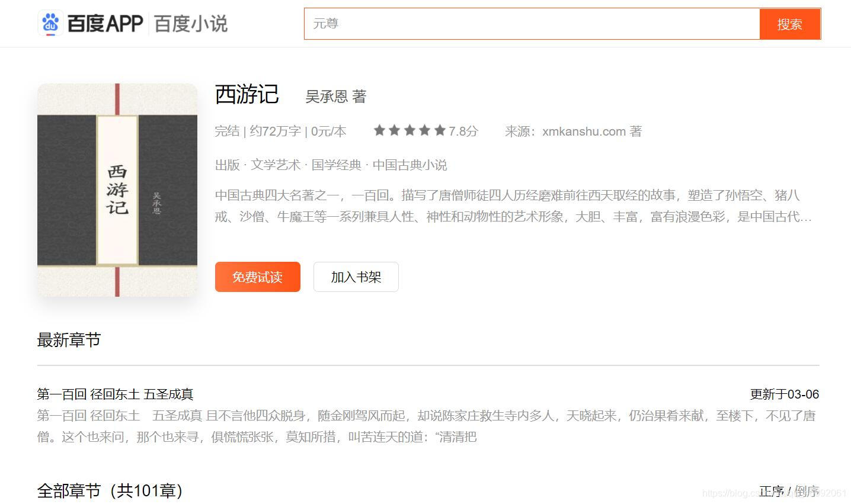Click the first rating star

[x=379, y=130]
